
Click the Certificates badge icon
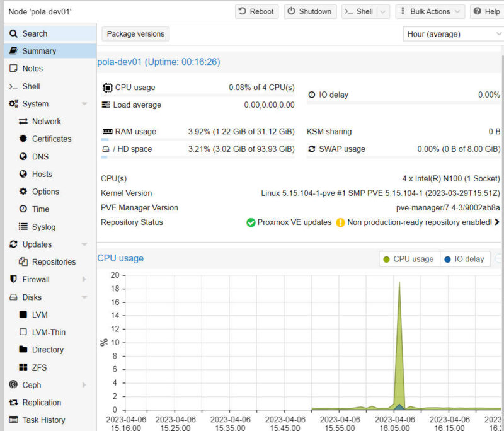pyautogui.click(x=23, y=139)
